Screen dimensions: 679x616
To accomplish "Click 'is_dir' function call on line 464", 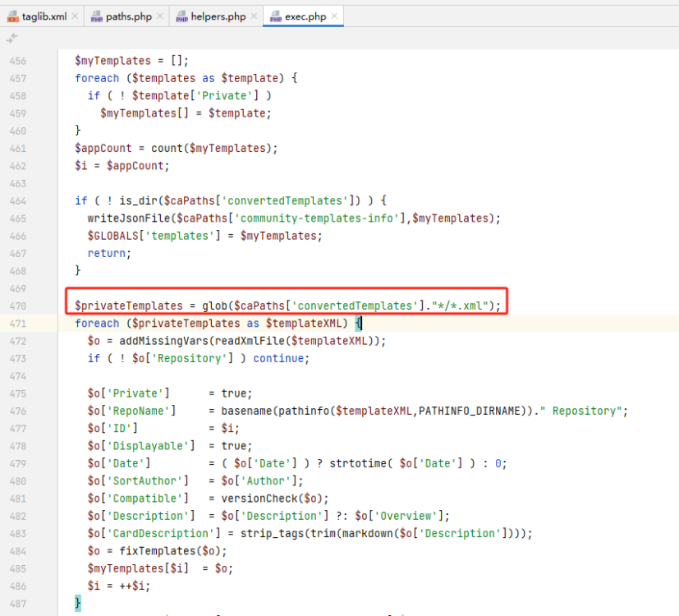I will (x=139, y=200).
